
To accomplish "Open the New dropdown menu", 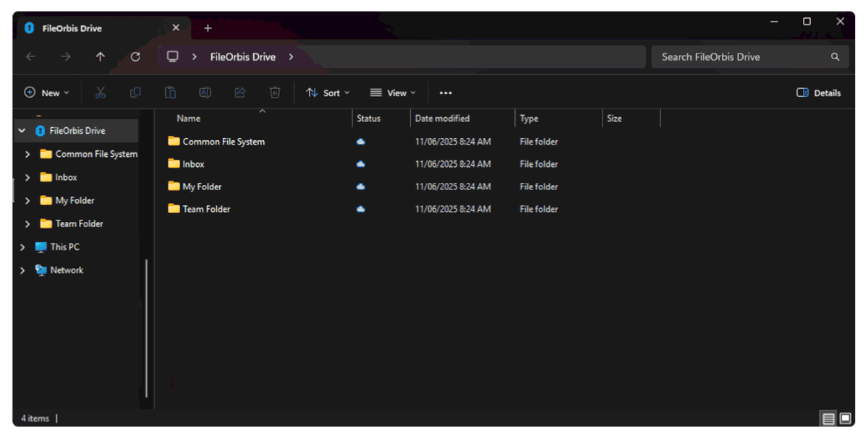I will [x=47, y=93].
